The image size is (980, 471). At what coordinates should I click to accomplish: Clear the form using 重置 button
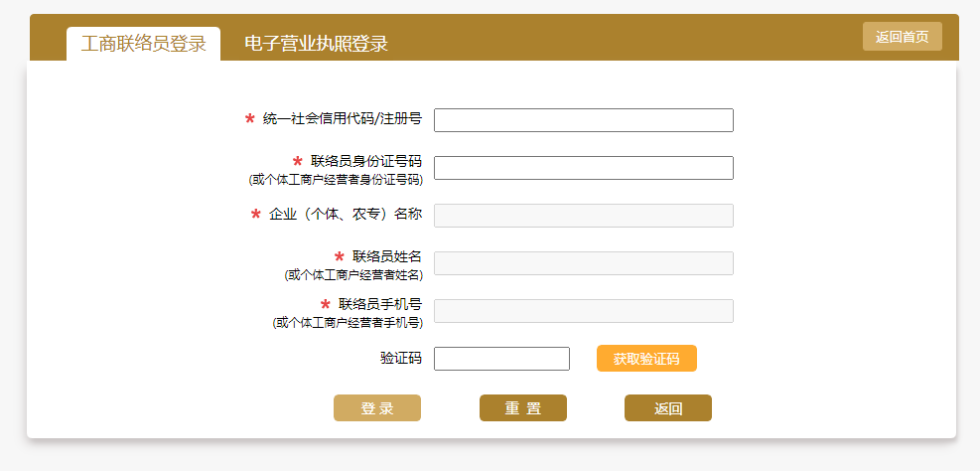tap(522, 408)
